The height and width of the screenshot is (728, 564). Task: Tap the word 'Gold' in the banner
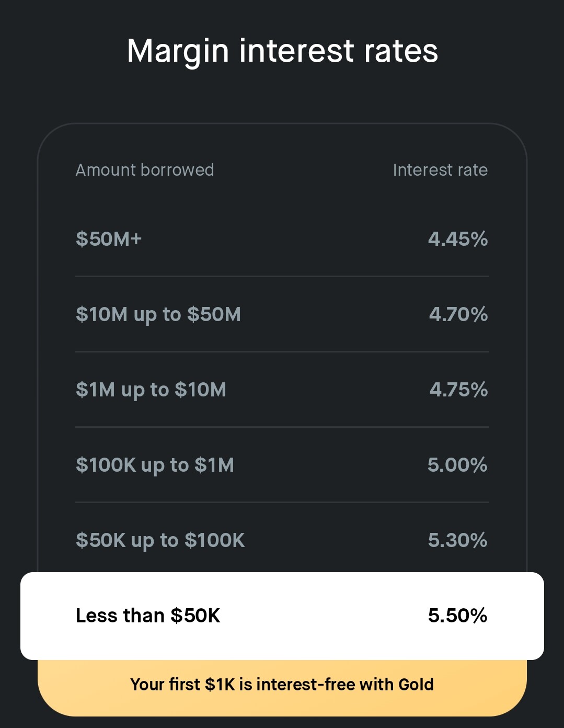coord(416,685)
